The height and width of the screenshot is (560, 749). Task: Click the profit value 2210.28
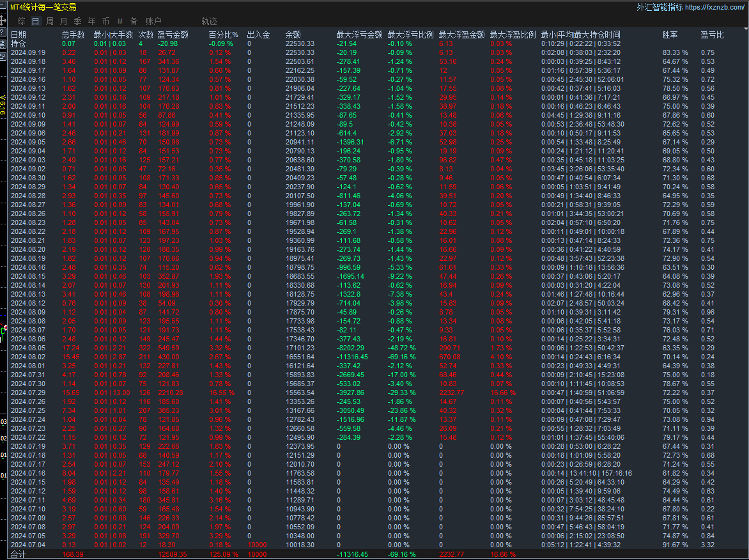(x=170, y=393)
